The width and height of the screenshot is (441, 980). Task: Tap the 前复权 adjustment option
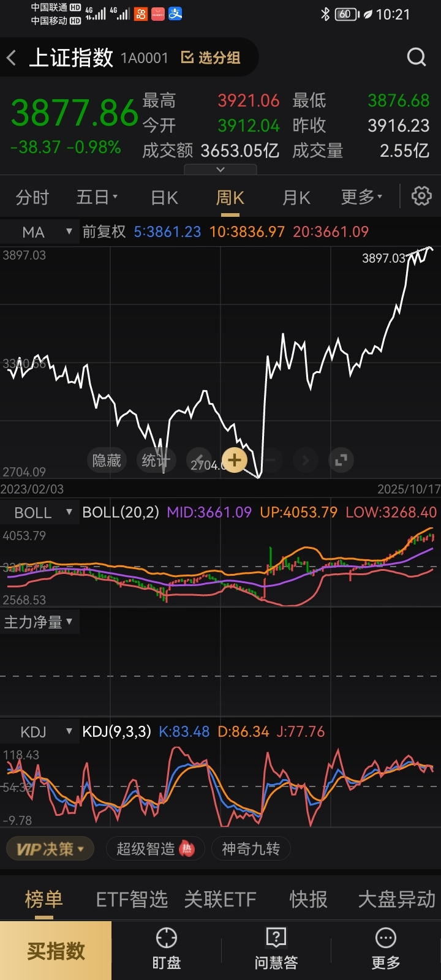(x=104, y=232)
